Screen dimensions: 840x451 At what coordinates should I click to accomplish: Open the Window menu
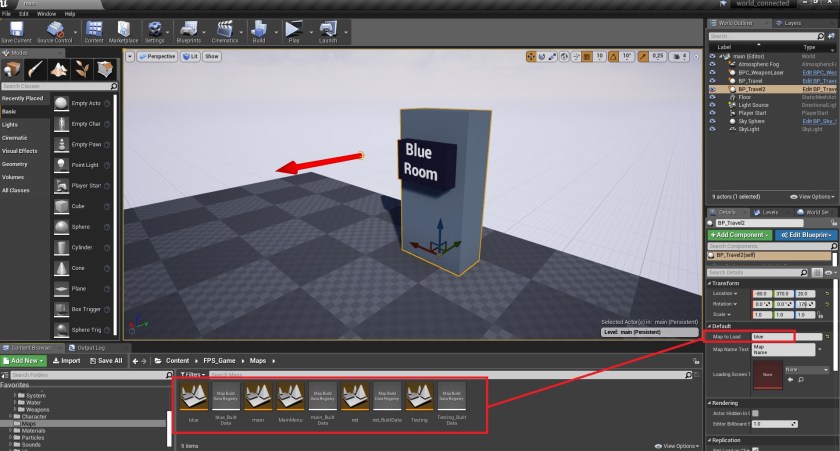[x=46, y=14]
